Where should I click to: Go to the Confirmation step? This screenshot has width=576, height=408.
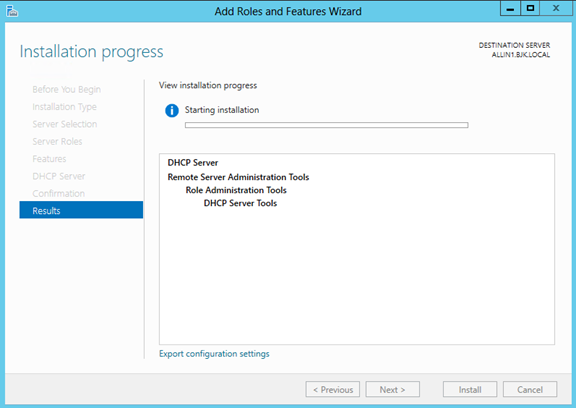tap(58, 194)
